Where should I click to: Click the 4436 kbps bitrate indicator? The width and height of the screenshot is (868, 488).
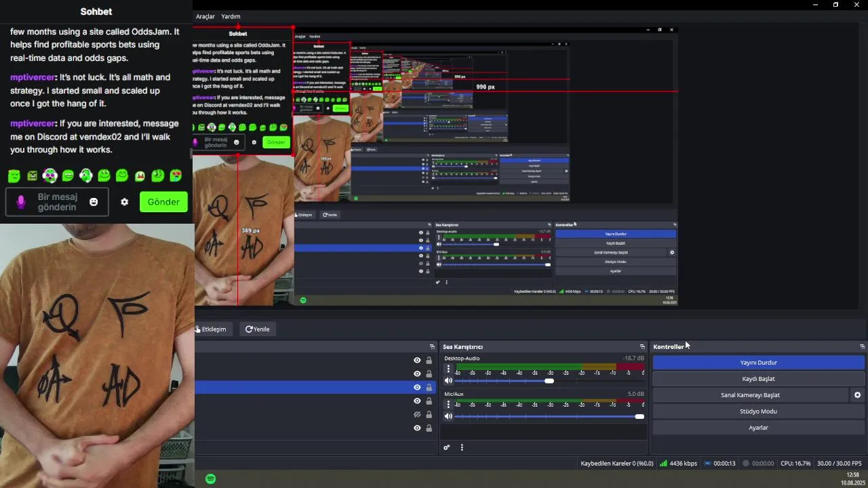(x=678, y=464)
